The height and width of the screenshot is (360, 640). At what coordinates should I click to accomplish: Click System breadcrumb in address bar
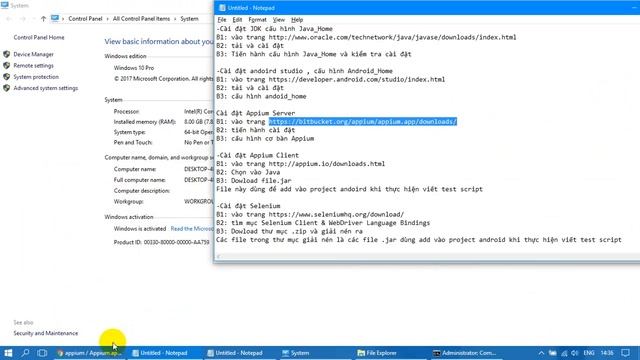pos(189,19)
